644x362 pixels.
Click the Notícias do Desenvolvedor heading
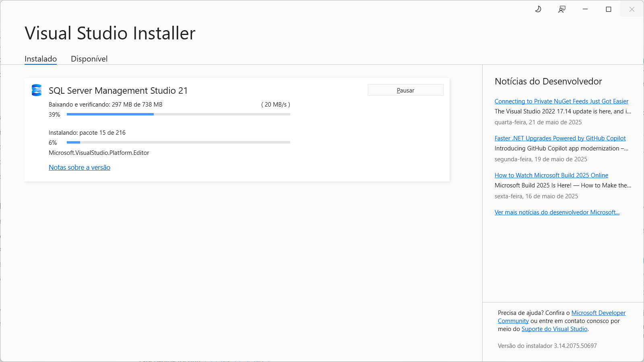[548, 81]
